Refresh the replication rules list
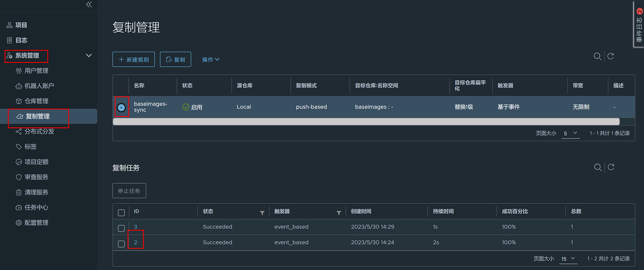 coord(611,57)
